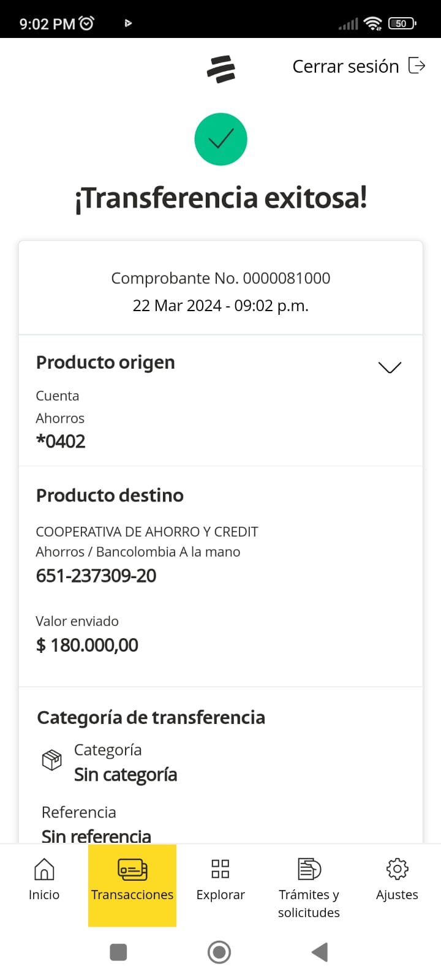Image resolution: width=441 pixels, height=980 pixels.
Task: Tap the Valor enviado amount $ 180.000,00
Action: coord(87,645)
